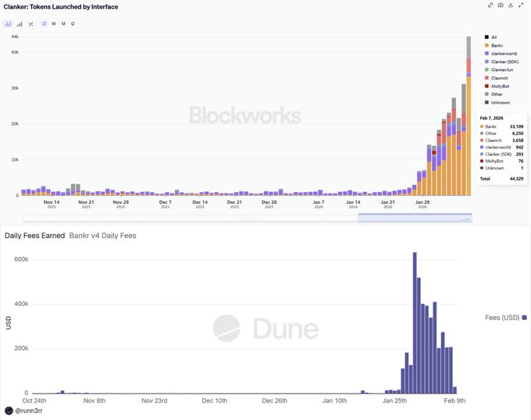
Task: Click the "Daily Fees Earned" title
Action: coord(34,236)
